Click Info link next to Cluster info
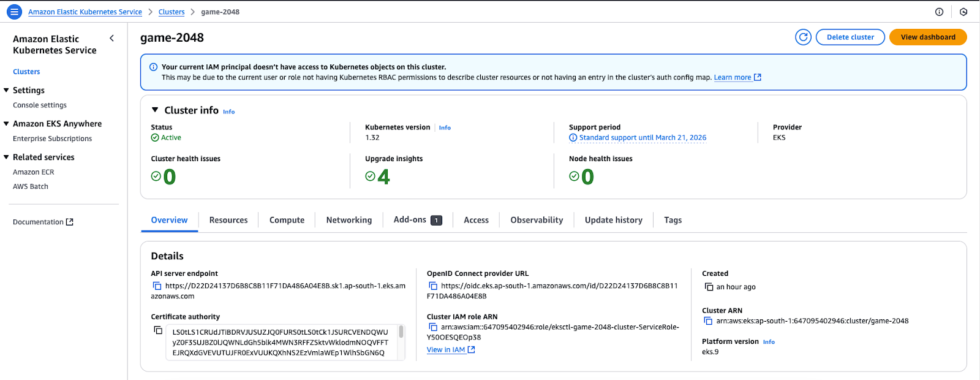 point(228,112)
